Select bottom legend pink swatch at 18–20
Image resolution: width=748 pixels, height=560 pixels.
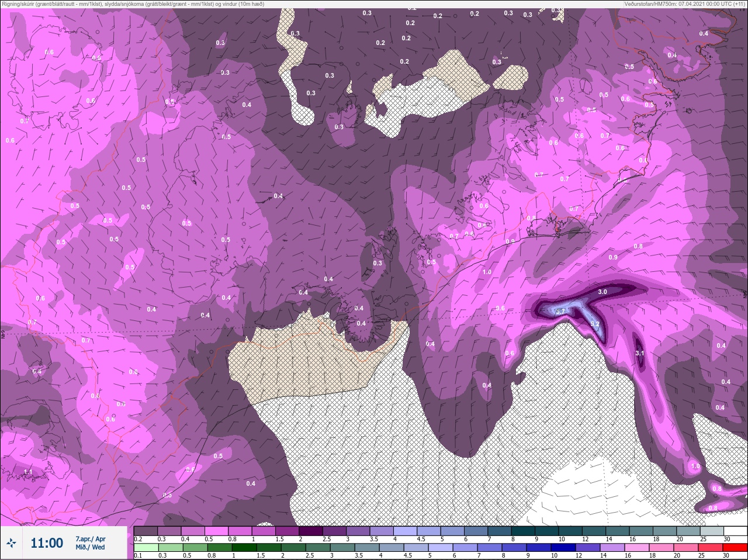coord(661,548)
